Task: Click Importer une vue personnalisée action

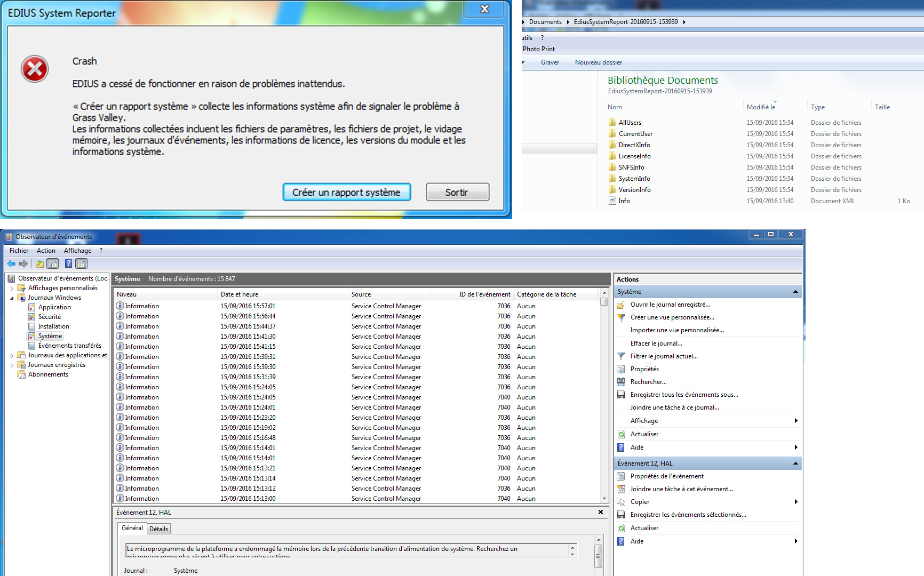Action: pyautogui.click(x=677, y=330)
